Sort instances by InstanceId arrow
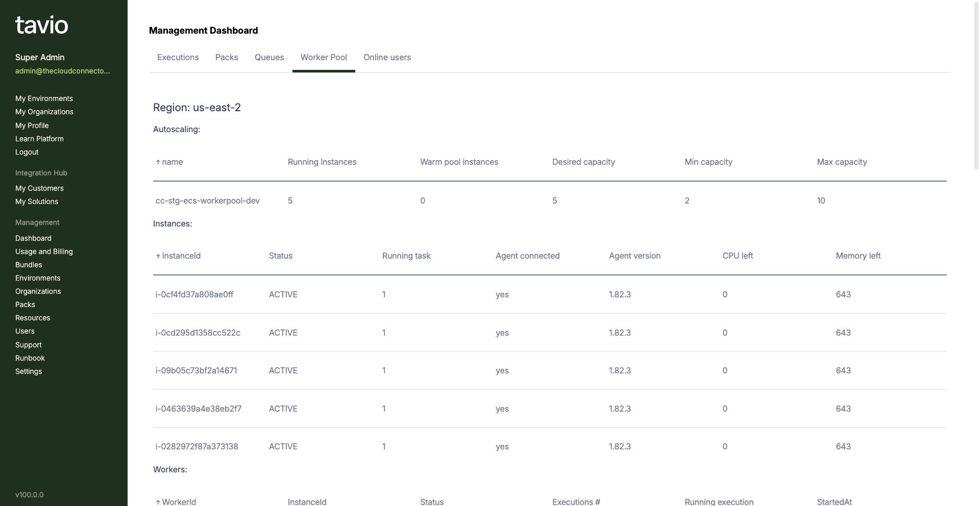Screen dimensions: 980x506 pos(158,256)
